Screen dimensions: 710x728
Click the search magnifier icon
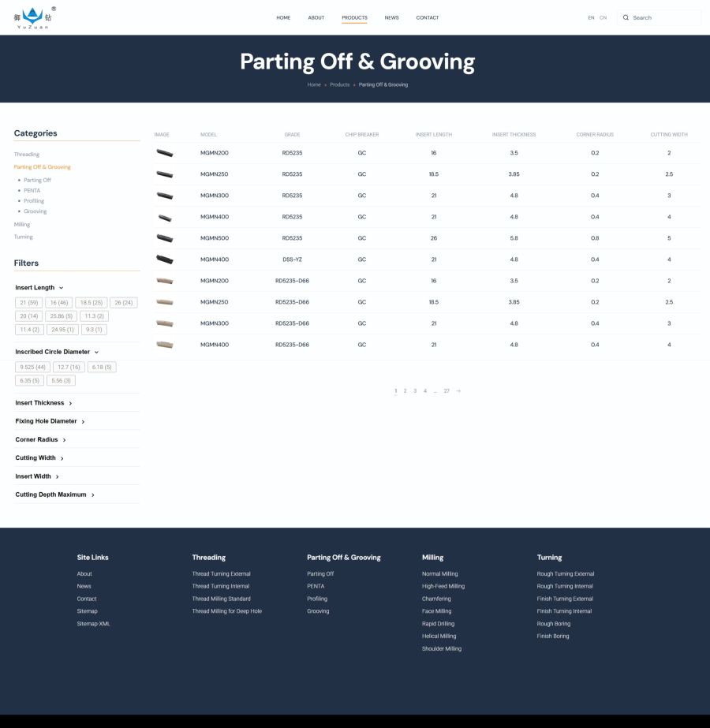click(x=626, y=17)
